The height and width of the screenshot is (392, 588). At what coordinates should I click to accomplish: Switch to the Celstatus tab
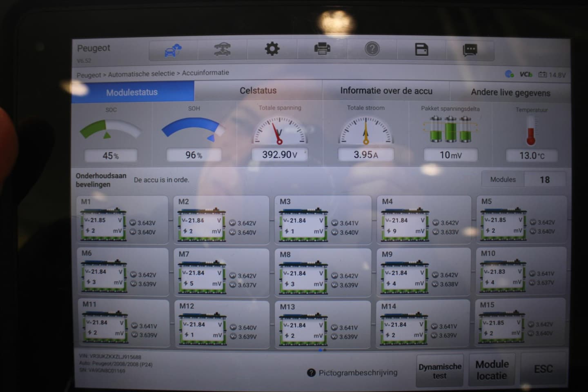258,91
